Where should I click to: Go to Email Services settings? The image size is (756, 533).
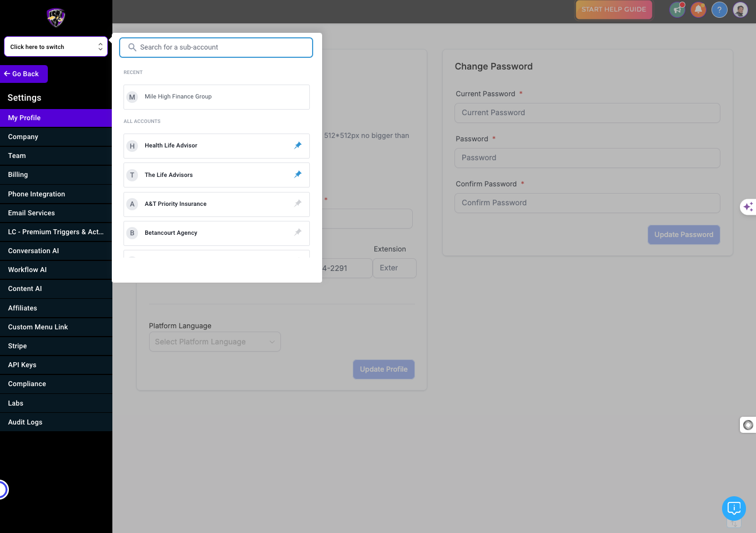56,213
